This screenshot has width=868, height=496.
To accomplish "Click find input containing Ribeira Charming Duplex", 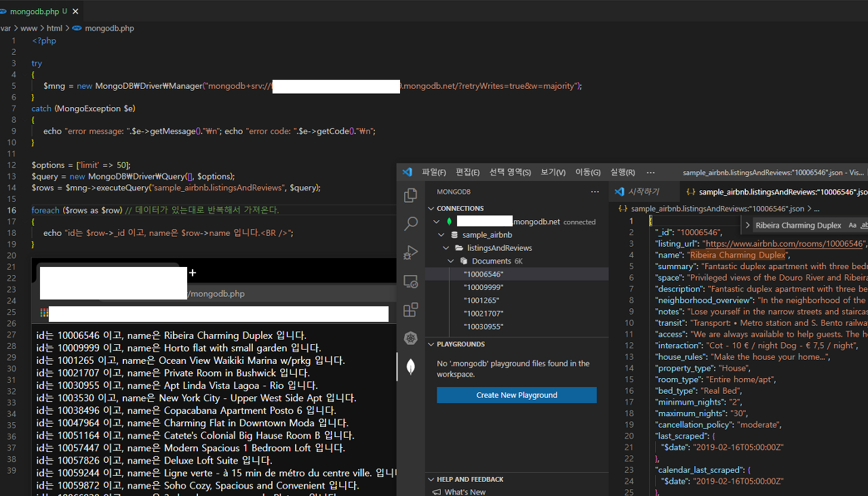I will [798, 225].
